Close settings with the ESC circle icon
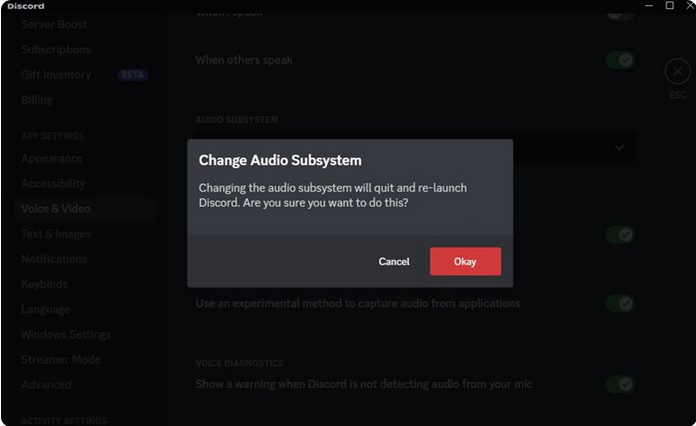This screenshot has height=426, width=696. pyautogui.click(x=677, y=71)
